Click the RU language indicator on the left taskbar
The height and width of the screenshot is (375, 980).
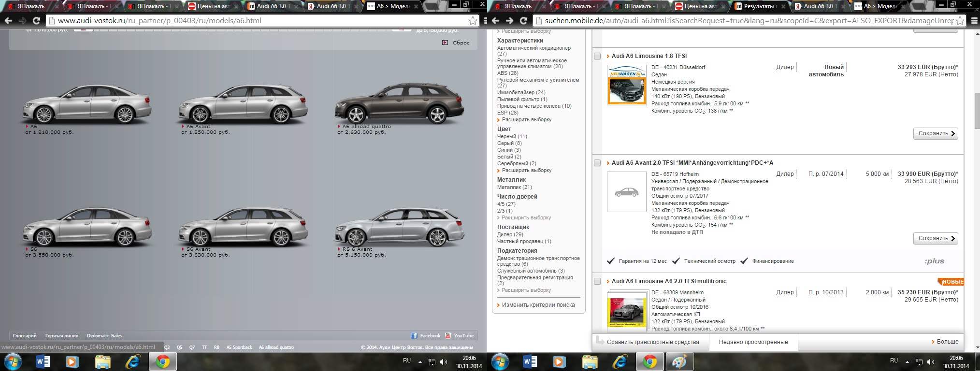click(x=407, y=361)
